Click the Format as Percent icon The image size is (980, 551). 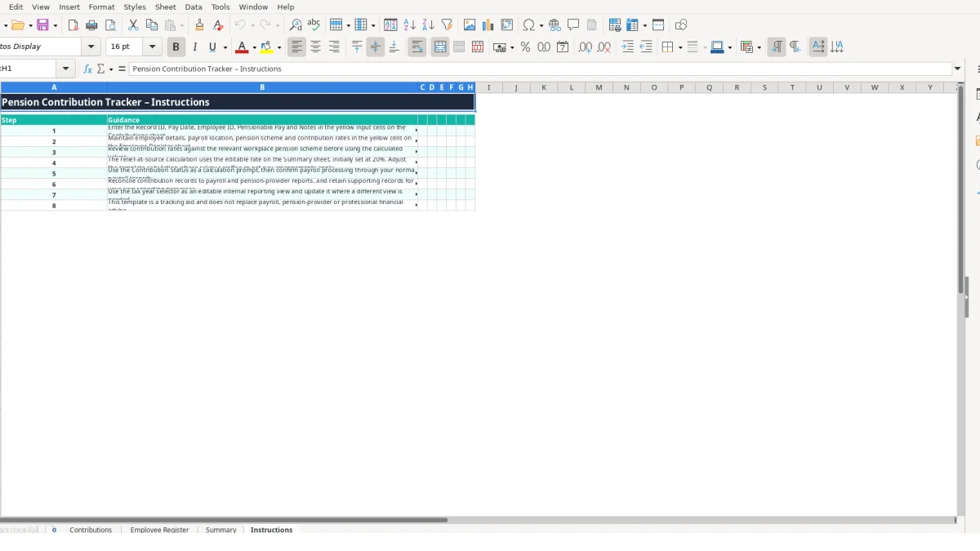tap(525, 47)
